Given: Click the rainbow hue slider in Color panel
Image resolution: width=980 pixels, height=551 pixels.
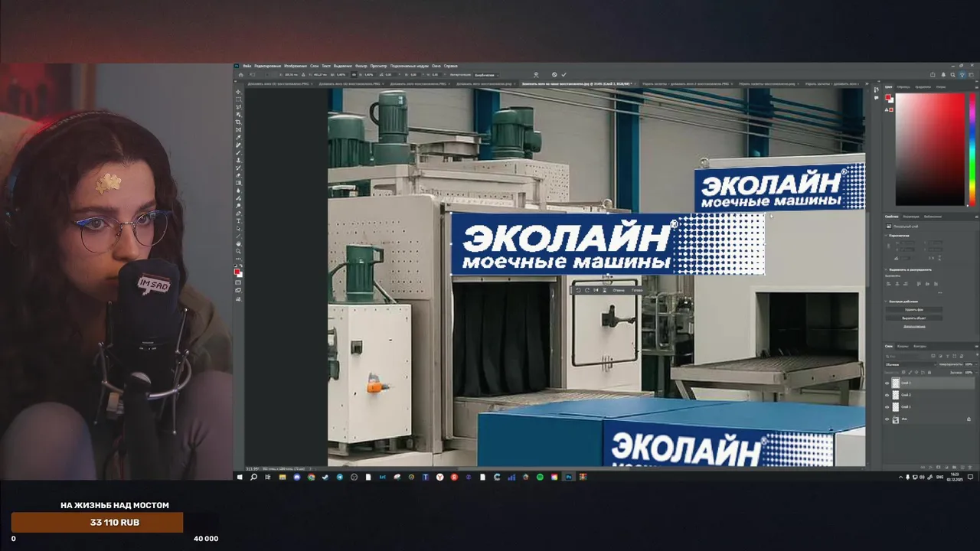Looking at the screenshot, I should point(972,149).
